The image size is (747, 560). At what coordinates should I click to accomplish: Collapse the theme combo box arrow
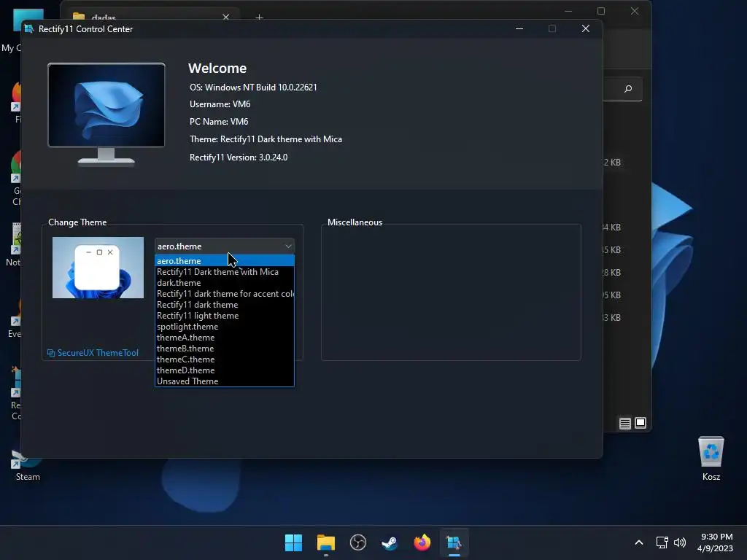288,246
